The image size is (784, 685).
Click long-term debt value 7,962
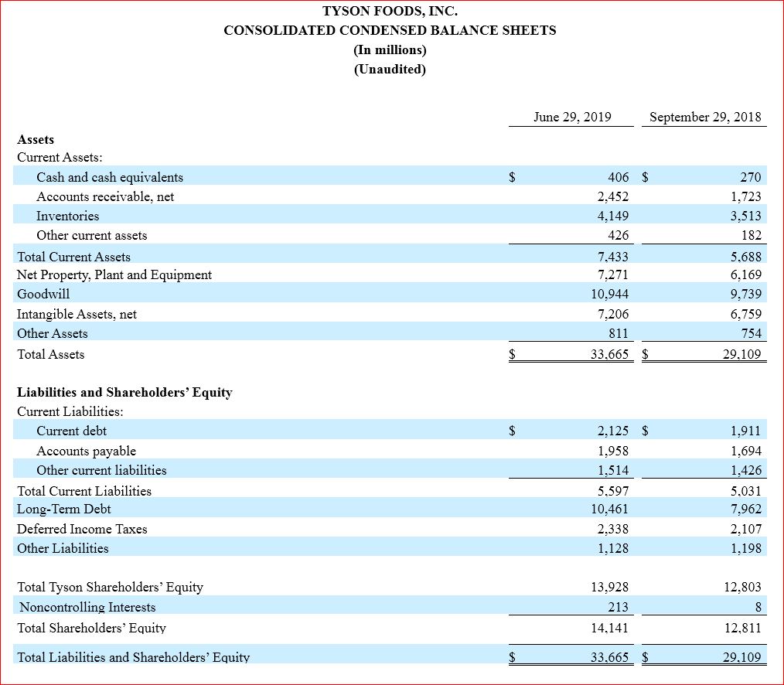(x=745, y=509)
